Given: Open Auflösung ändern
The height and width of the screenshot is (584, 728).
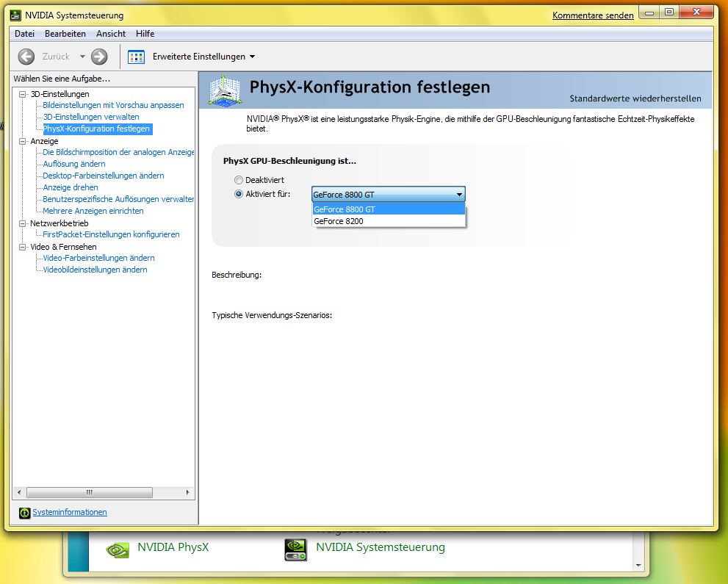Looking at the screenshot, I should tap(74, 164).
